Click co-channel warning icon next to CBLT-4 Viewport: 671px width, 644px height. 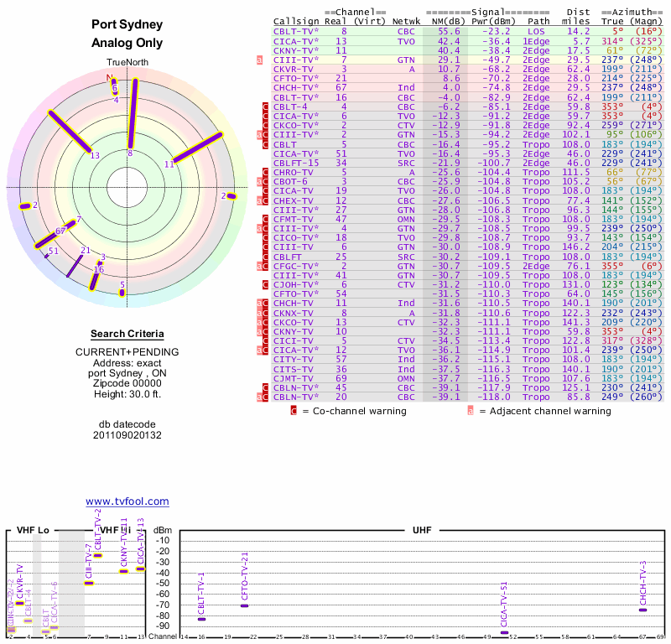click(x=266, y=106)
